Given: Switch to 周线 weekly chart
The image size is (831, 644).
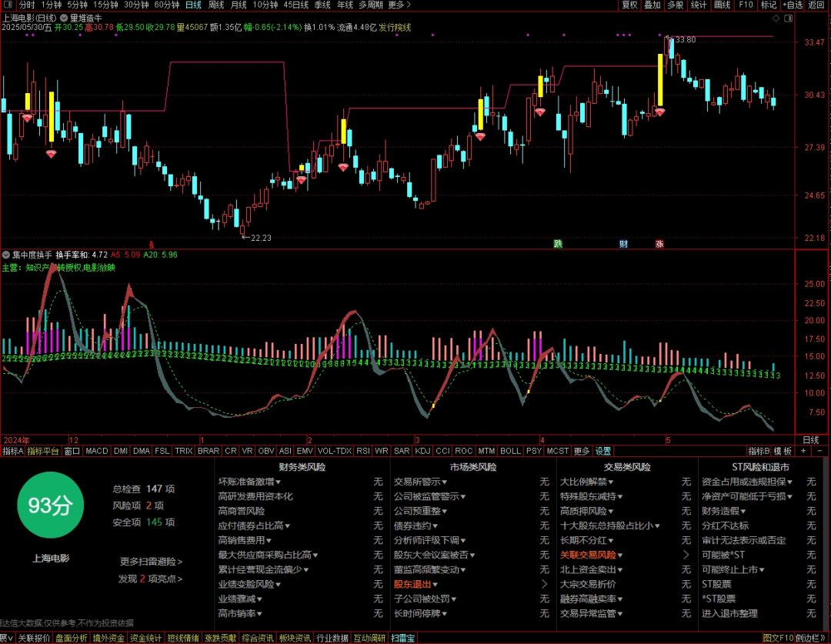Looking at the screenshot, I should (216, 5).
